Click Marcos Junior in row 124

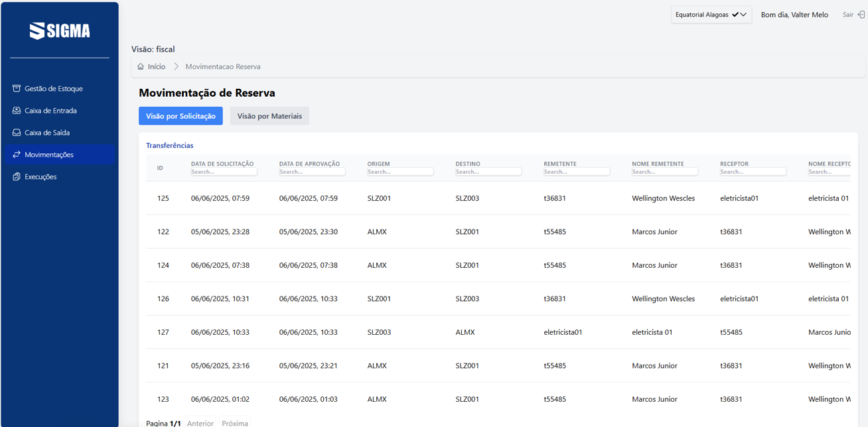[x=654, y=265]
